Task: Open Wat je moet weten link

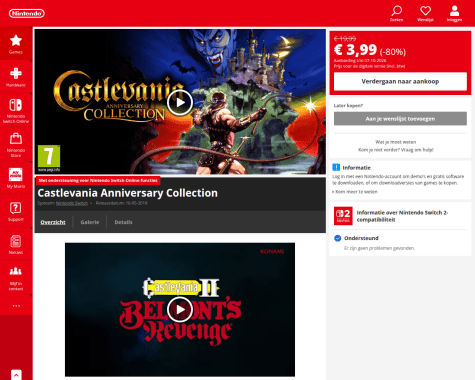Action: [x=396, y=142]
